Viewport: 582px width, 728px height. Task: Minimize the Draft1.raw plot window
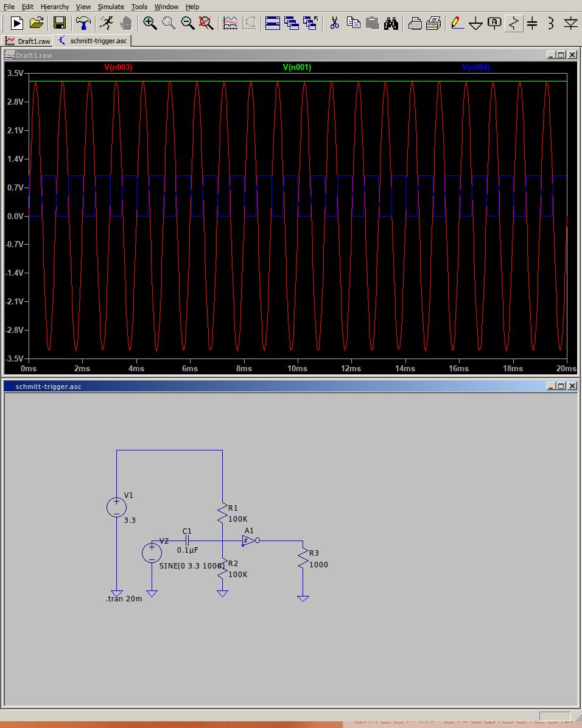point(552,55)
